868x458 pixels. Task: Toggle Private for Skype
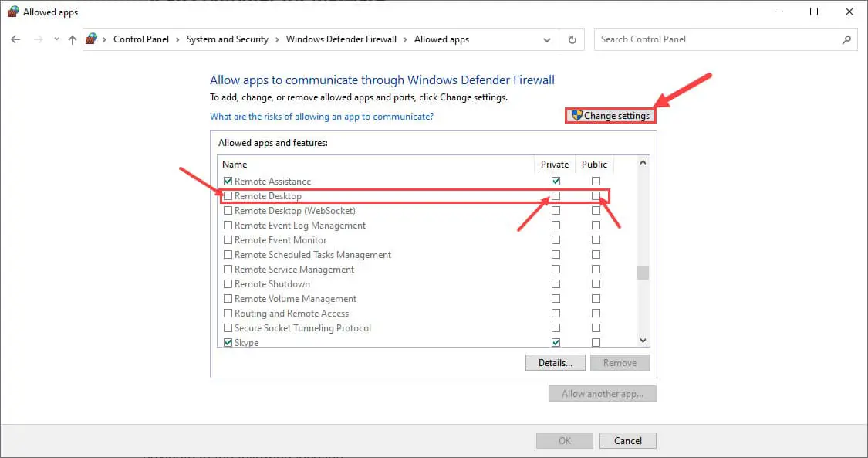click(556, 343)
